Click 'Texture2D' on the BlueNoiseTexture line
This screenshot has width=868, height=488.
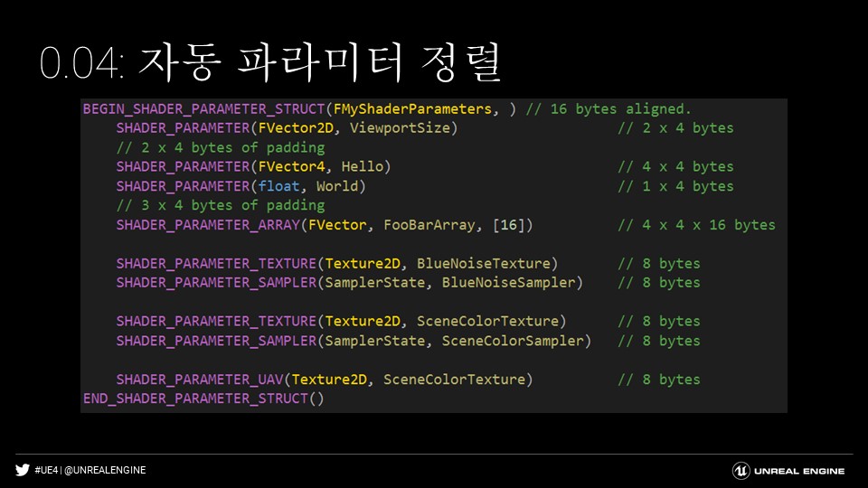pyautogui.click(x=363, y=263)
